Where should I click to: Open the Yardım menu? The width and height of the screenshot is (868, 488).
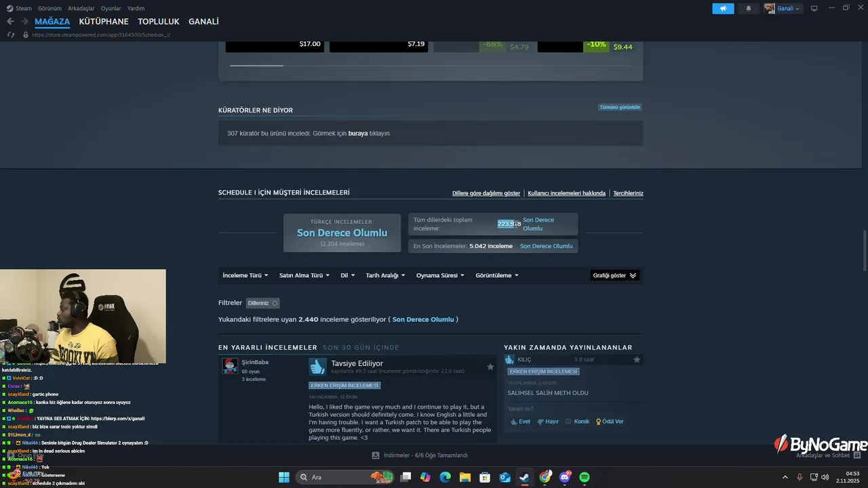tap(136, 8)
